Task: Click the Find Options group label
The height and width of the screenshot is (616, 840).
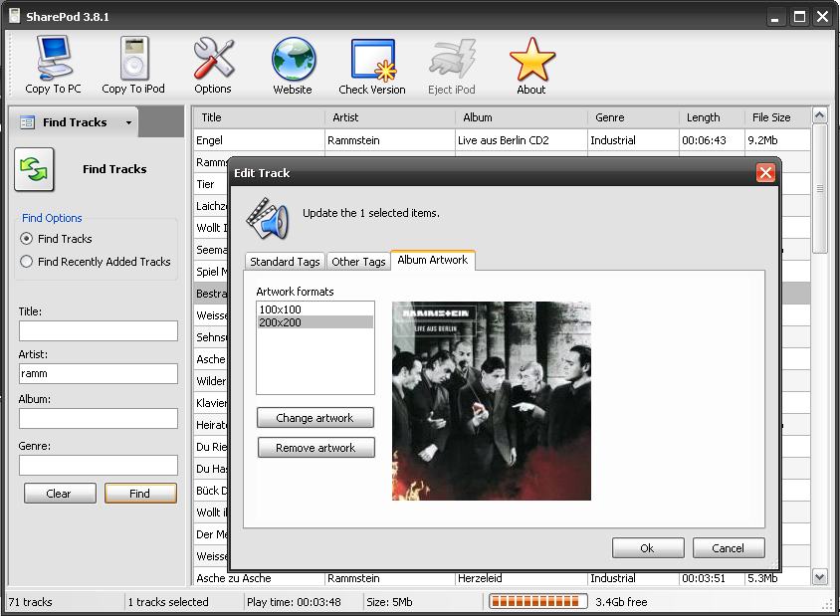Action: click(x=52, y=218)
